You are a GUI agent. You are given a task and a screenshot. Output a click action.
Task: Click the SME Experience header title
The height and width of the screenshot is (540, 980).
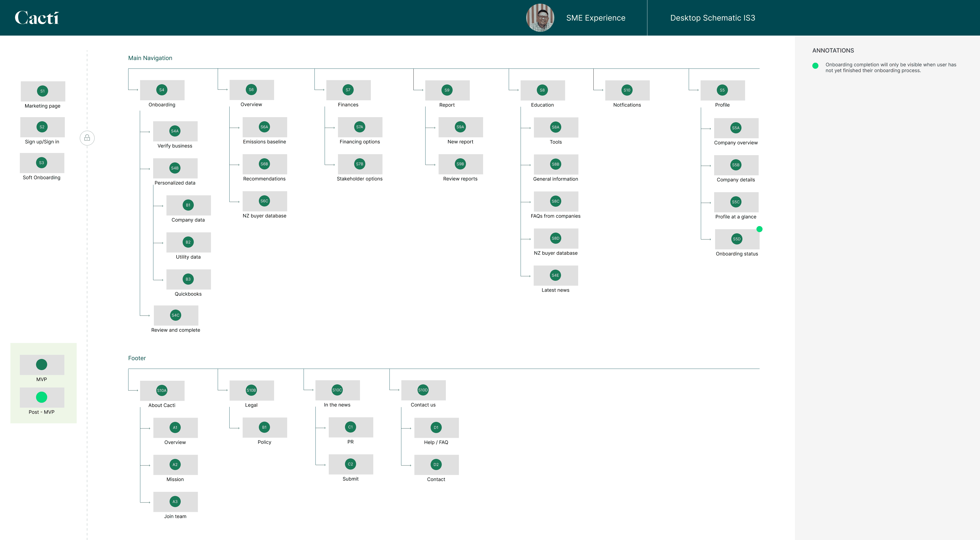[596, 18]
